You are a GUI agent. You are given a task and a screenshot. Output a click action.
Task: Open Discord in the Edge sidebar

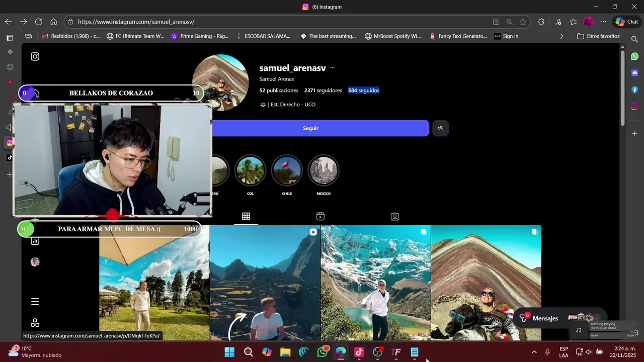click(635, 73)
